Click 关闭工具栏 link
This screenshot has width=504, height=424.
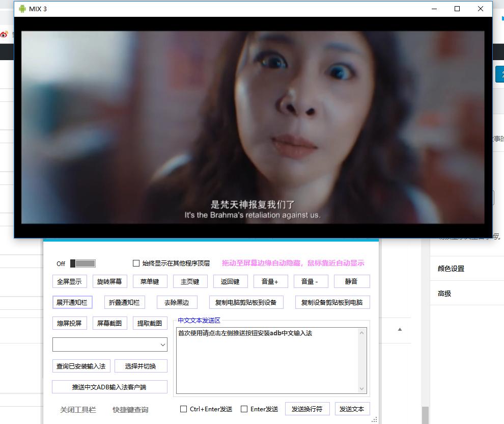[x=78, y=410]
